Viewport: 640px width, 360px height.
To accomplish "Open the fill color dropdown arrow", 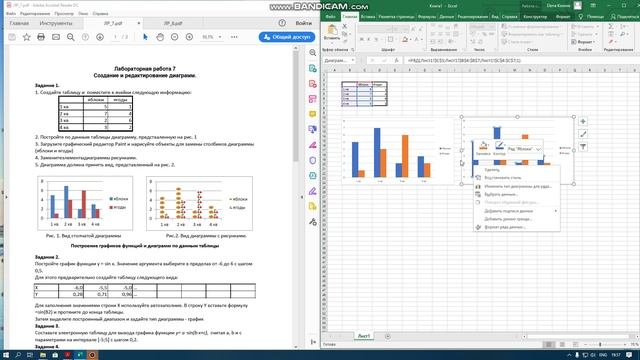I will click(410, 40).
